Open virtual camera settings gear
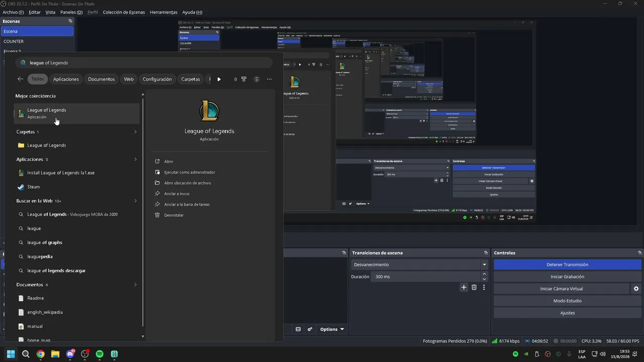This screenshot has width=644, height=362. click(x=636, y=289)
